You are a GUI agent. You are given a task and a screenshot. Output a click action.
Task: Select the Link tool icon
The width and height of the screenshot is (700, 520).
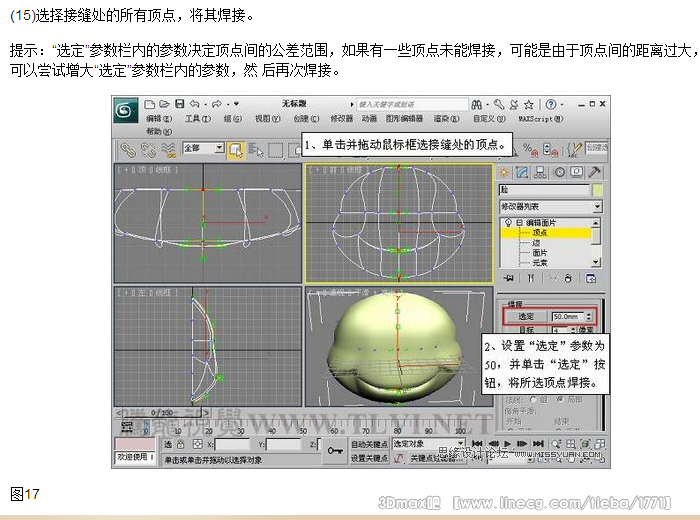tap(128, 150)
